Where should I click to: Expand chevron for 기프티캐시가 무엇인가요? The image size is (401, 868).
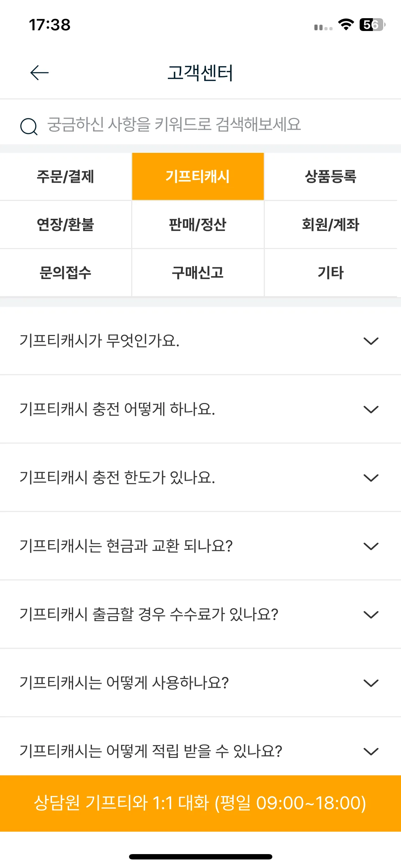(x=371, y=341)
